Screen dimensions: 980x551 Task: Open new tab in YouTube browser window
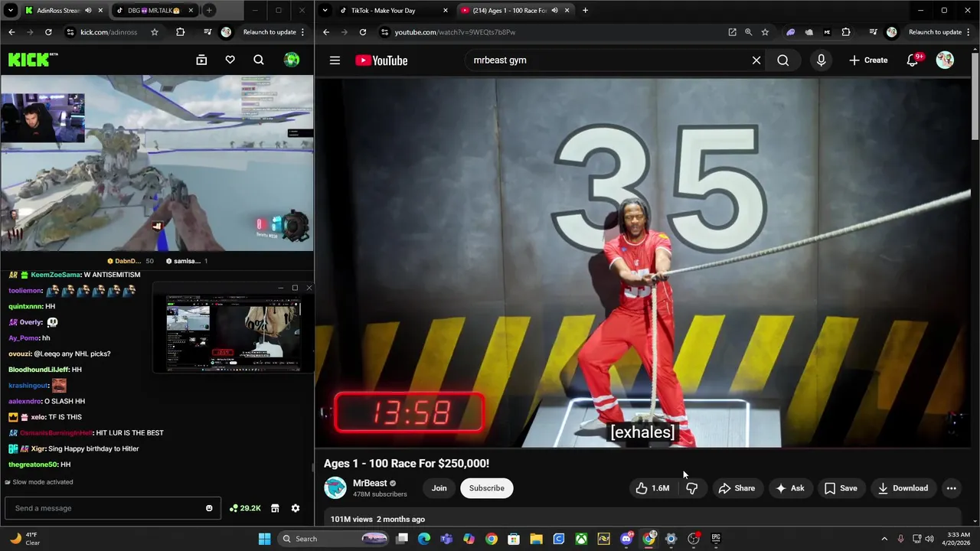click(x=585, y=11)
